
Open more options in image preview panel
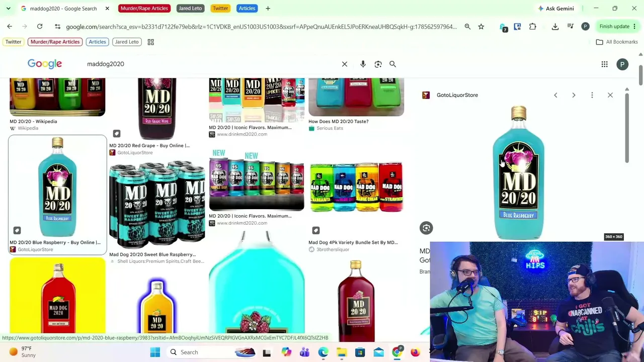[592, 95]
